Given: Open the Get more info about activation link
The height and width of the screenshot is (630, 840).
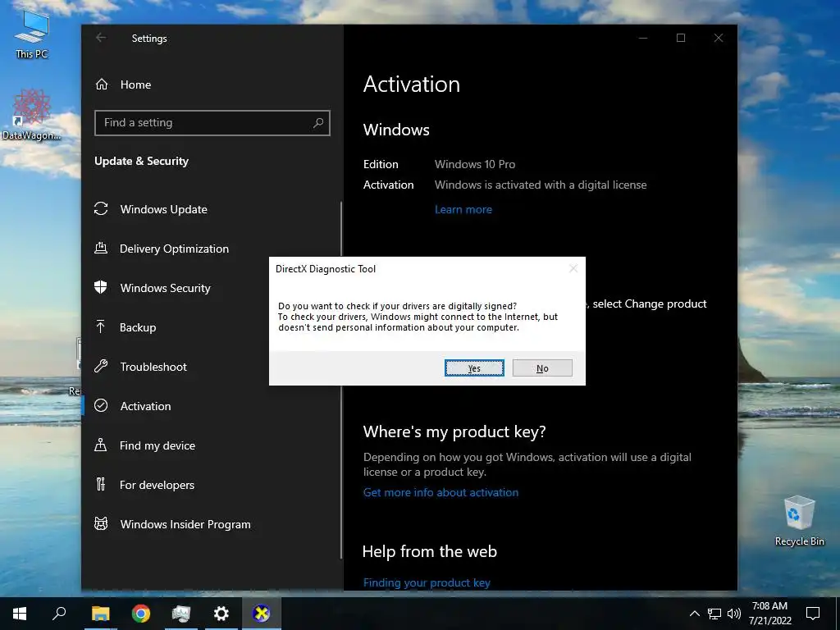Looking at the screenshot, I should coord(441,492).
